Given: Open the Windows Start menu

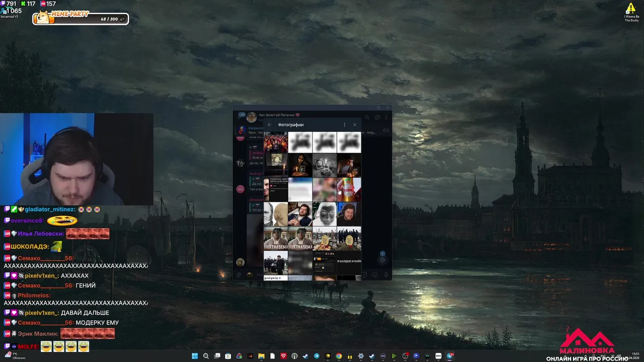Looking at the screenshot, I should pyautogui.click(x=195, y=356).
